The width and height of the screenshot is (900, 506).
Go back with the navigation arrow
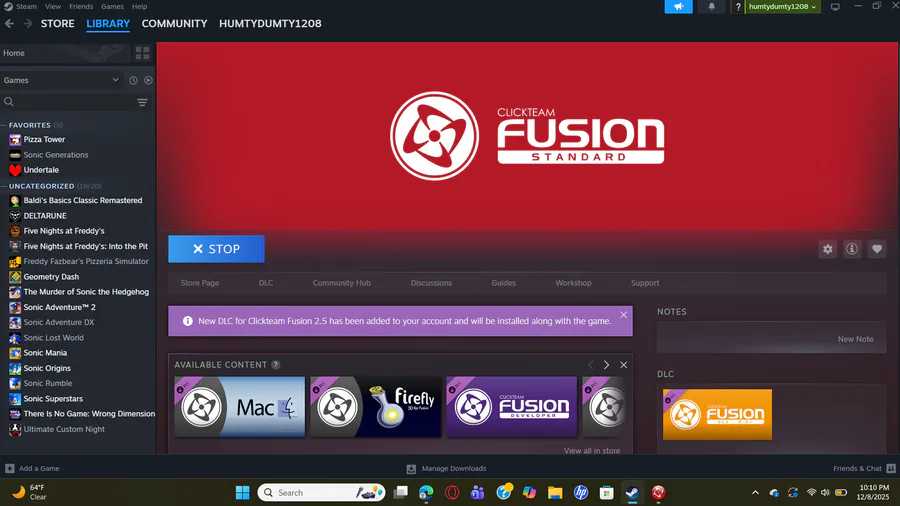click(x=9, y=24)
